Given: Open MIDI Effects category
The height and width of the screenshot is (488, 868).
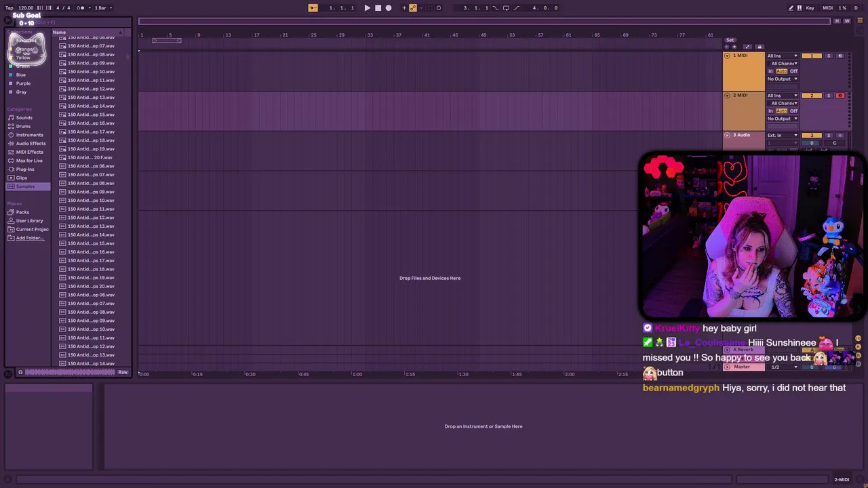Looking at the screenshot, I should click(x=29, y=152).
